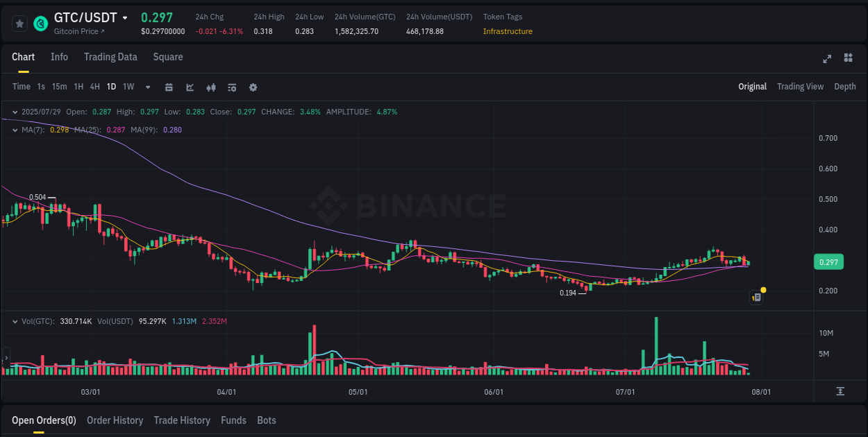The width and height of the screenshot is (868, 437).
Task: Expand the daily OHLC summary row
Action: point(14,112)
